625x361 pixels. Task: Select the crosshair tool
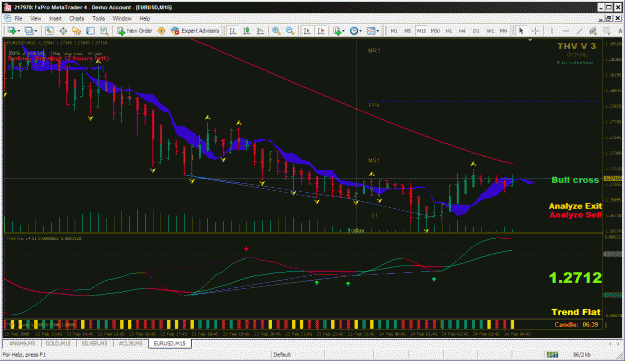pyautogui.click(x=535, y=31)
